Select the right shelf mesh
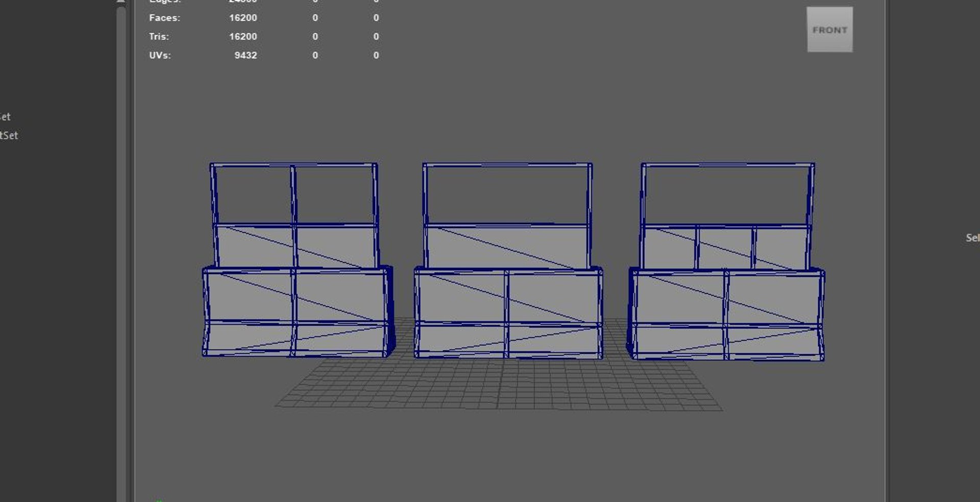 pos(726,262)
